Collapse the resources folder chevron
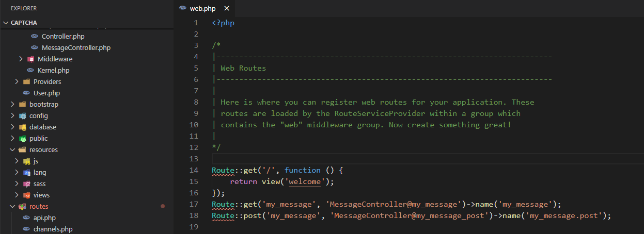 pyautogui.click(x=13, y=149)
